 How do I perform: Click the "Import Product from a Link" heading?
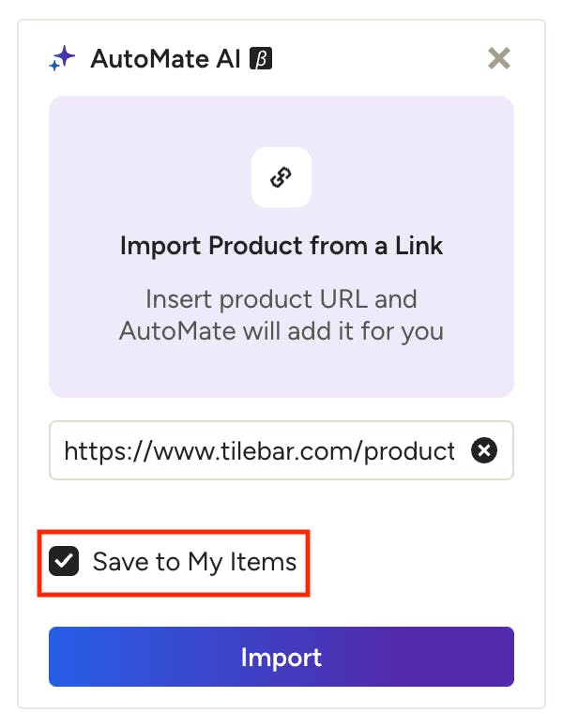[x=281, y=246]
